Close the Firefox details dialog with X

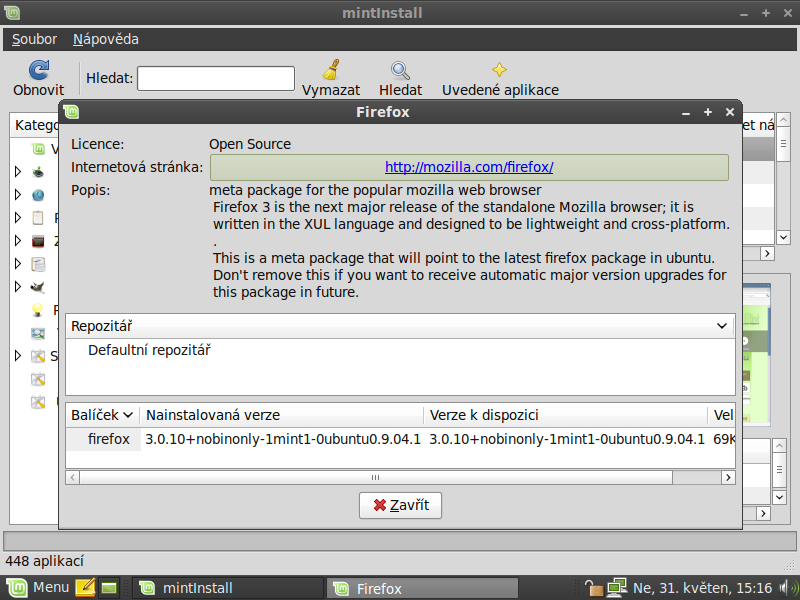[730, 112]
